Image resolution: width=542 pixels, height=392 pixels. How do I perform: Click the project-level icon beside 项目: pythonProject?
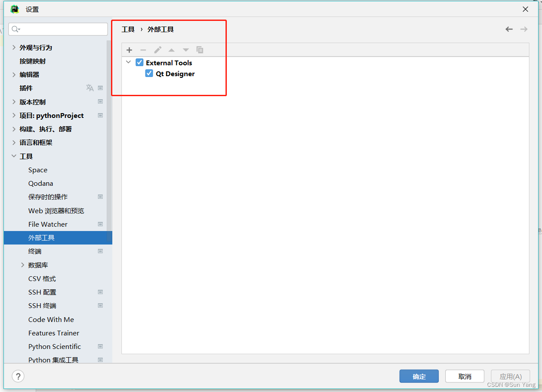coord(101,115)
